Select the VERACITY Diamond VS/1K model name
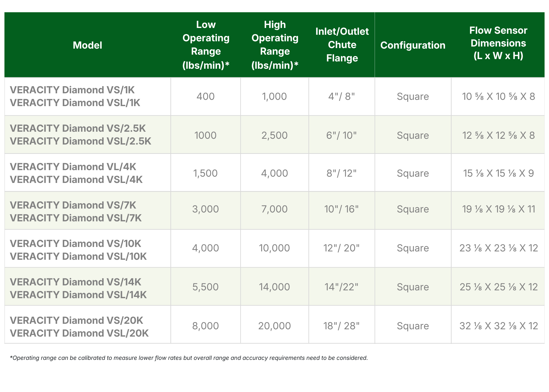The height and width of the screenshot is (392, 549). [72, 90]
